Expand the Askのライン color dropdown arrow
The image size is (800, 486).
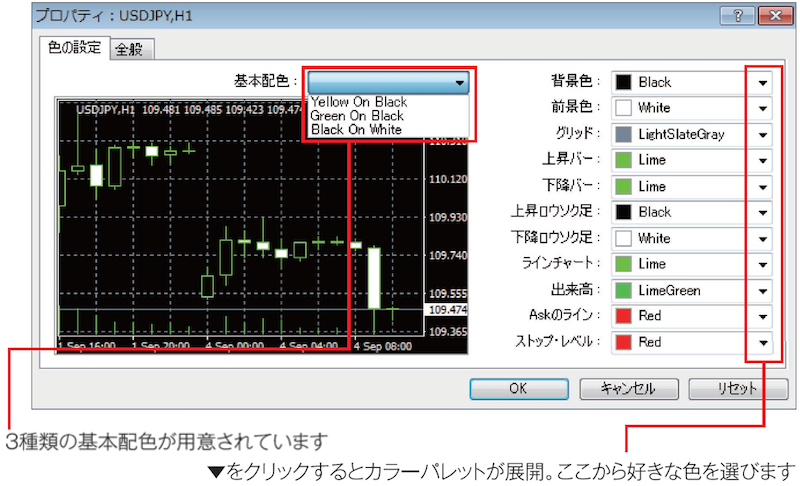tap(763, 317)
